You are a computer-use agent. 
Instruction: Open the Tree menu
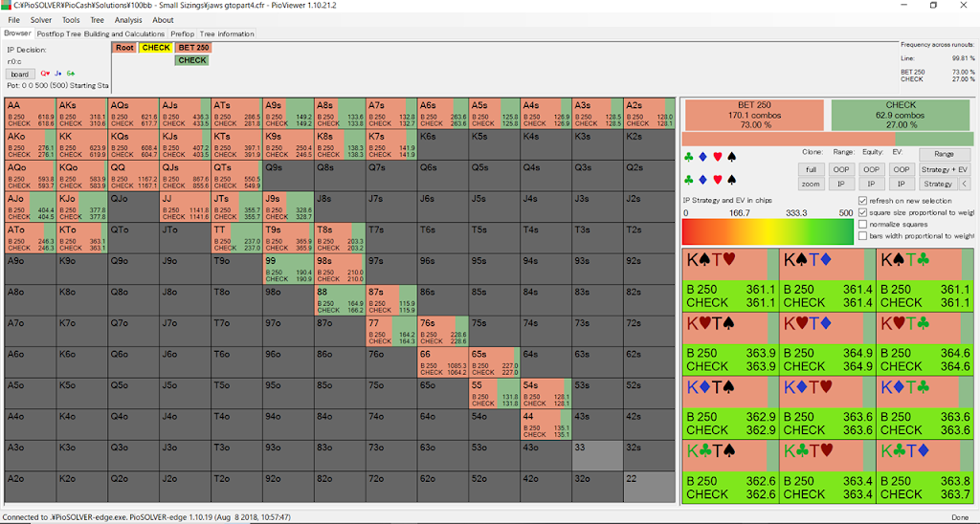tap(97, 20)
